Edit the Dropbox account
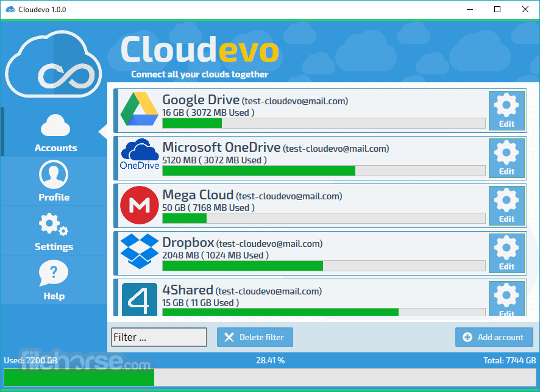The width and height of the screenshot is (540, 392). tap(506, 253)
